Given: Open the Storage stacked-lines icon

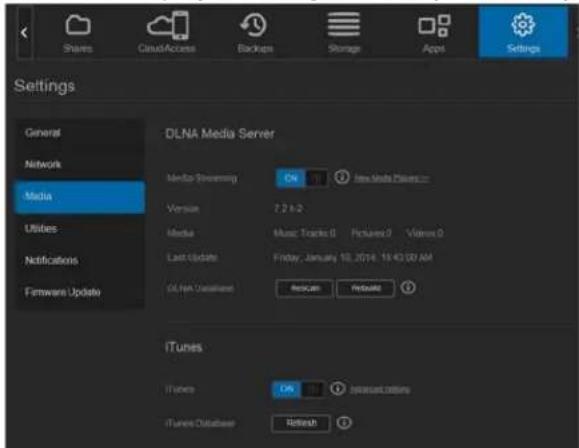Looking at the screenshot, I should coord(344,24).
